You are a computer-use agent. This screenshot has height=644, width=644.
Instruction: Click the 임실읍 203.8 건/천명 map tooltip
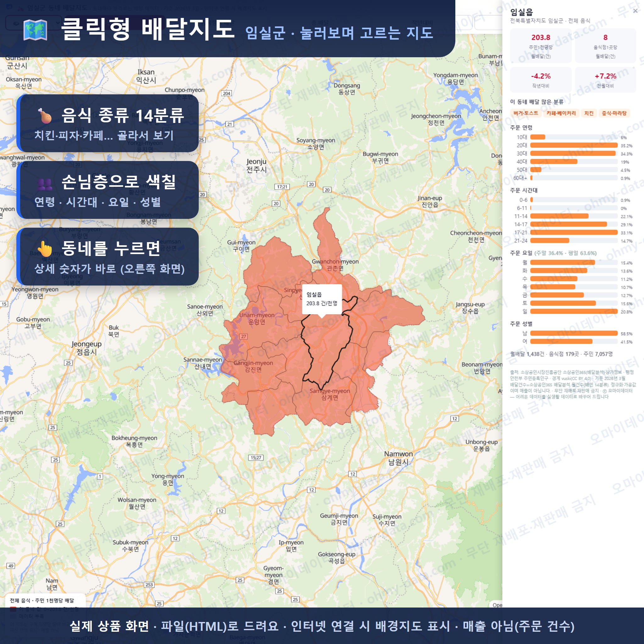click(322, 299)
